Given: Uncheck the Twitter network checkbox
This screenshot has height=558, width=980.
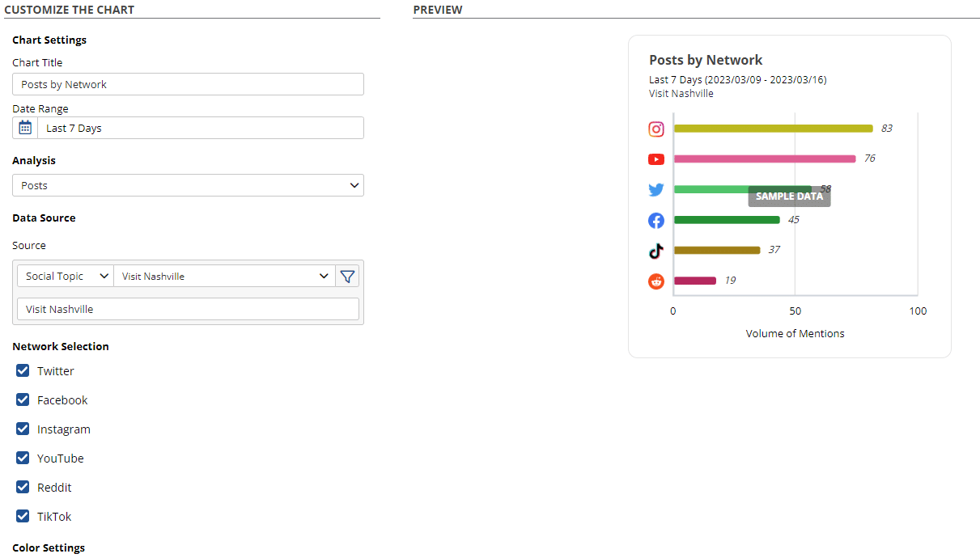Looking at the screenshot, I should (x=23, y=371).
